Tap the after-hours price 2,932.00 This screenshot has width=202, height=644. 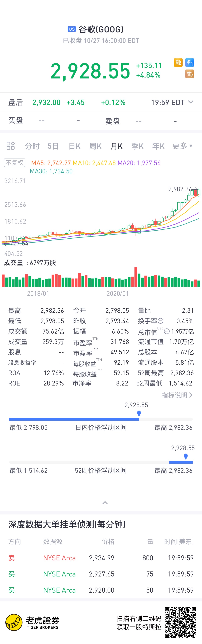click(x=46, y=102)
